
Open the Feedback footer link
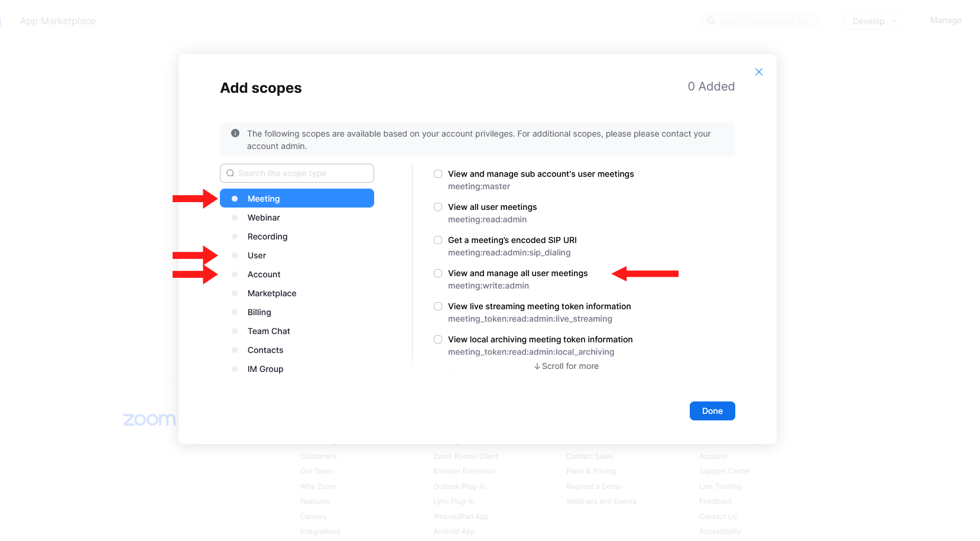(x=715, y=501)
